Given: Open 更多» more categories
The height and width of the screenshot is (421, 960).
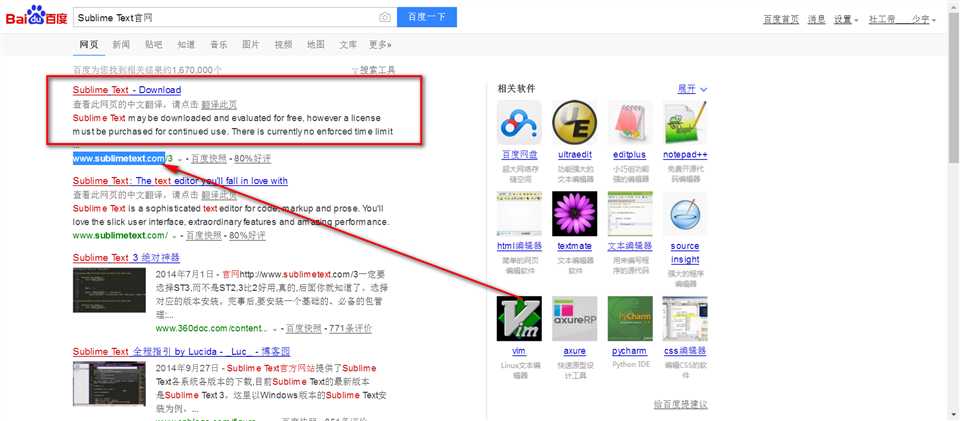Looking at the screenshot, I should tap(380, 45).
